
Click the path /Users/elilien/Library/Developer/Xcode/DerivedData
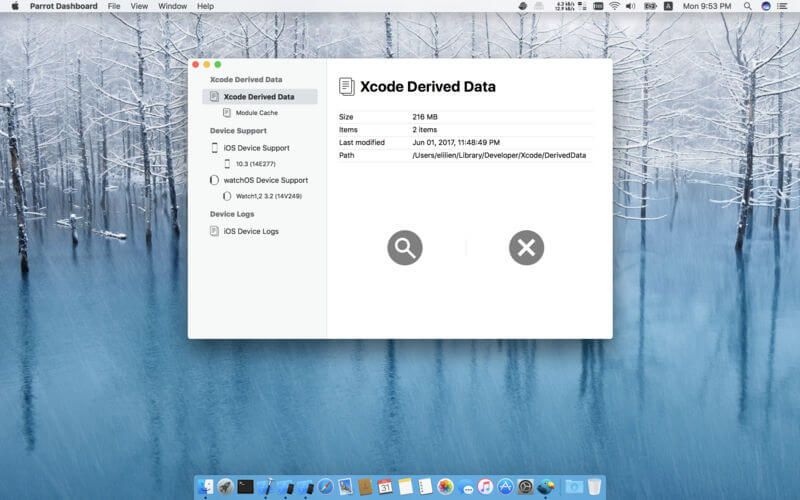(499, 155)
